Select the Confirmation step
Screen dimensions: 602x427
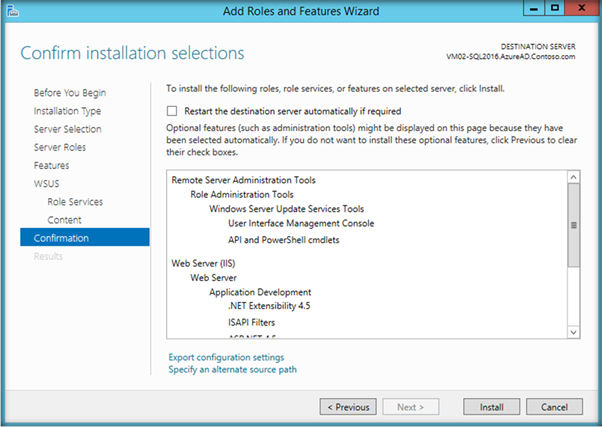point(61,238)
